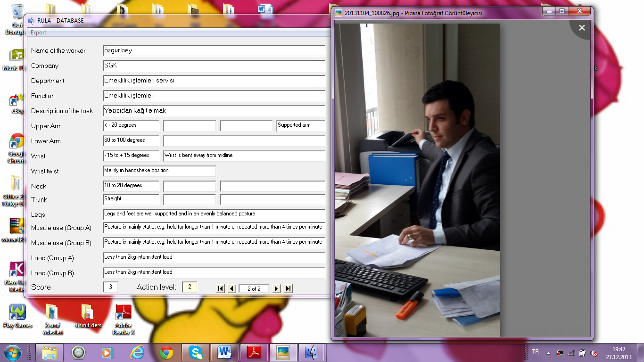Select the Music Player desktop icon
Screen dimensions: 644x362
pyautogui.click(x=17, y=59)
